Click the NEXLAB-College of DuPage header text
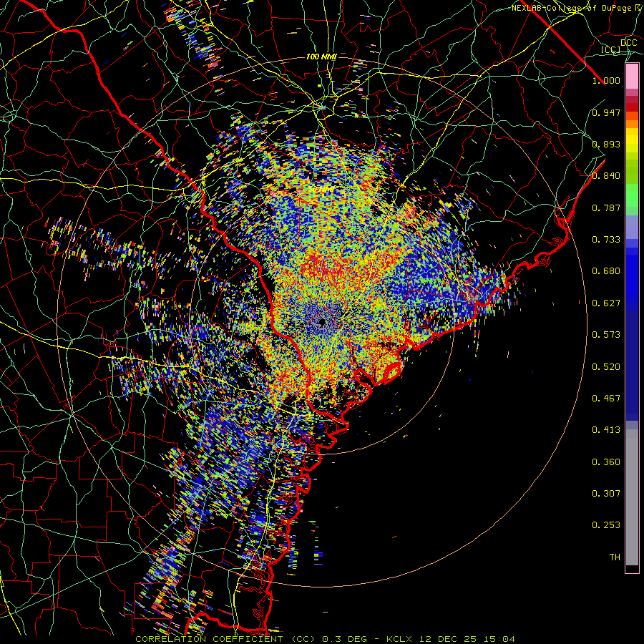 577,8
